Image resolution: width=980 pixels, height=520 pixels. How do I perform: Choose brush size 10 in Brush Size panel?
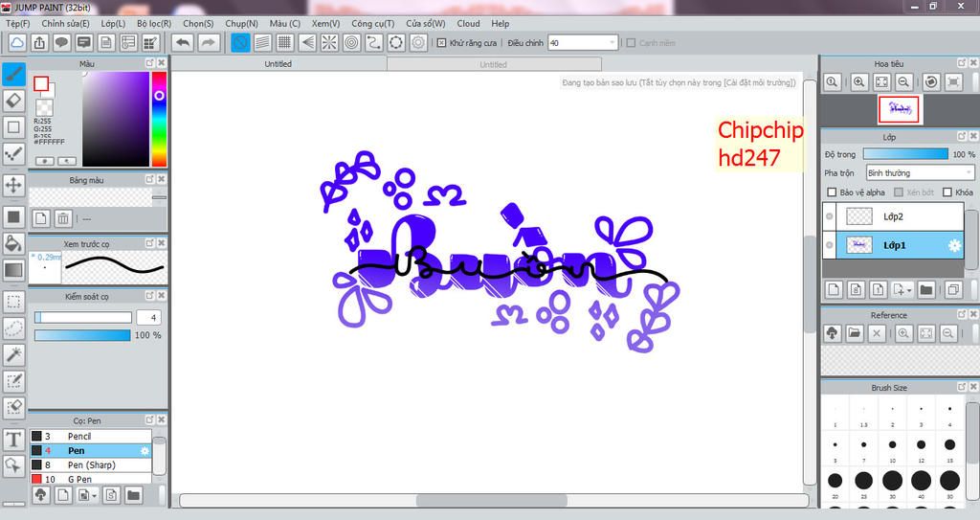pos(892,445)
